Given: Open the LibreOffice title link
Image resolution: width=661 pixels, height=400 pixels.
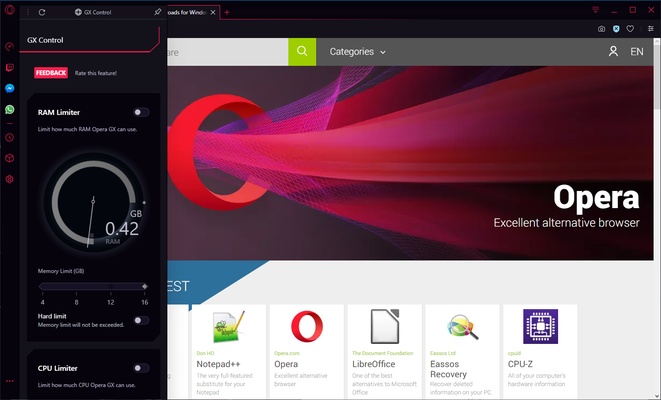Looking at the screenshot, I should click(373, 364).
